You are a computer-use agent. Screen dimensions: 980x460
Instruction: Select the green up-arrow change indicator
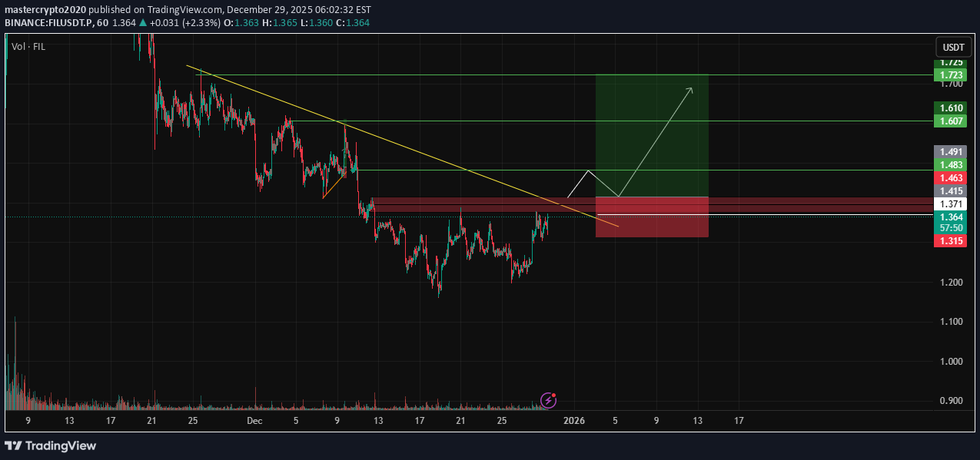(141, 22)
